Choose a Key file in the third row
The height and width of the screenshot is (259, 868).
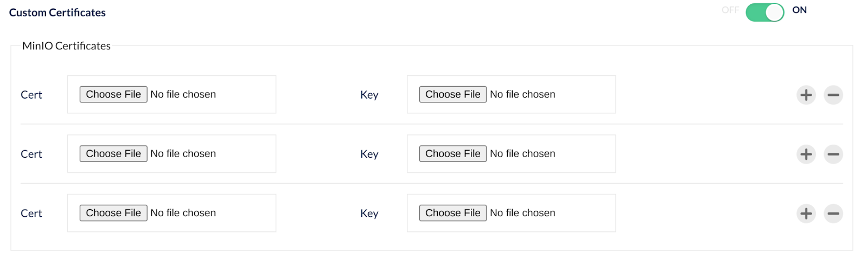coord(452,213)
